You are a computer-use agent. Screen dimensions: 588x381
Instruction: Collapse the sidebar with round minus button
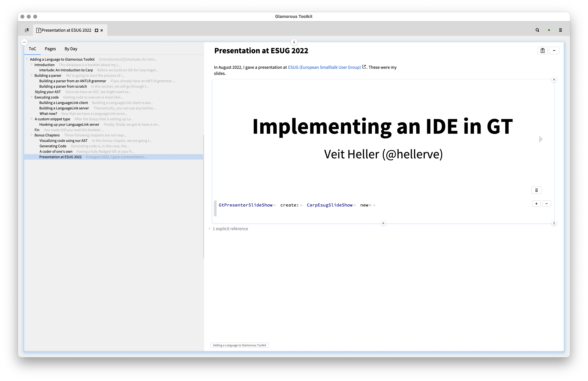tap(24, 42)
